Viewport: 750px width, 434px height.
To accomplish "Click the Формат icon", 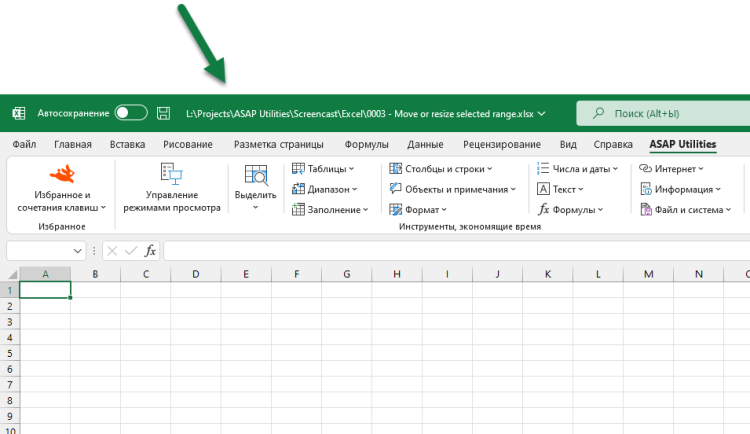I will pos(396,210).
